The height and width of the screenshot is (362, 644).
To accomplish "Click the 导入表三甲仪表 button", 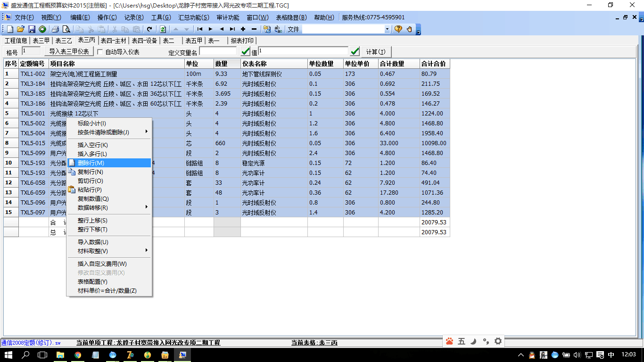I will pyautogui.click(x=69, y=51).
